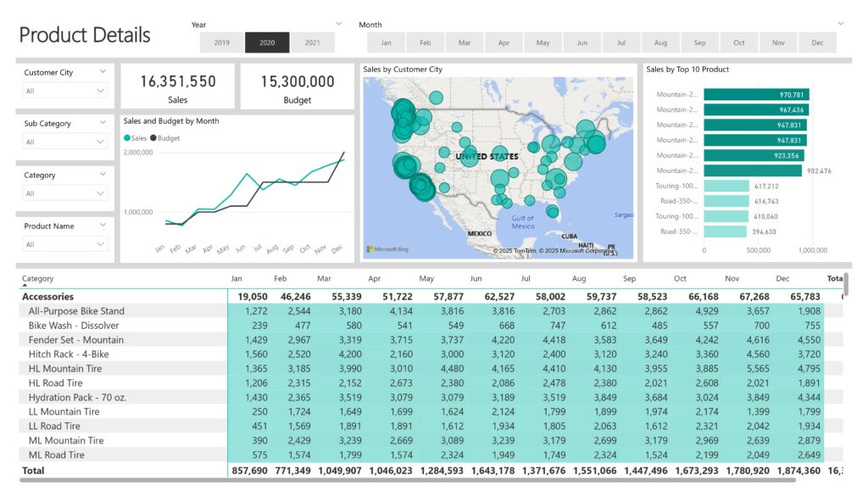868x502 pixels.
Task: Click the 15,300,000 Budget card
Action: click(x=297, y=86)
